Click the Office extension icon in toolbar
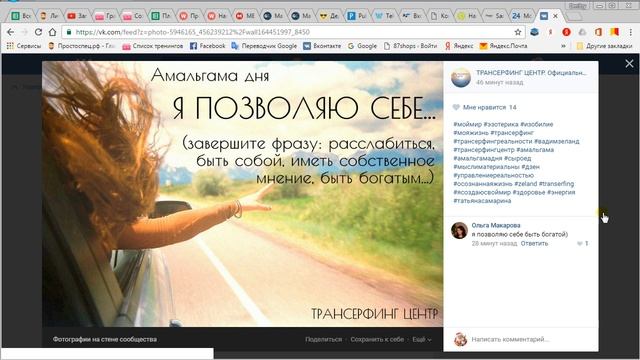Image resolution: width=640 pixels, height=360 pixels. pyautogui.click(x=598, y=32)
